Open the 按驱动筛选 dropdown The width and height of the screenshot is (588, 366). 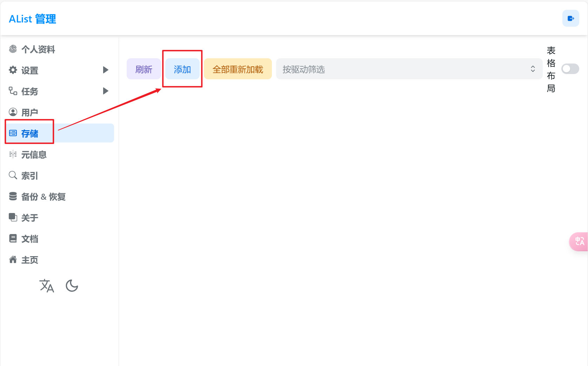tap(409, 69)
